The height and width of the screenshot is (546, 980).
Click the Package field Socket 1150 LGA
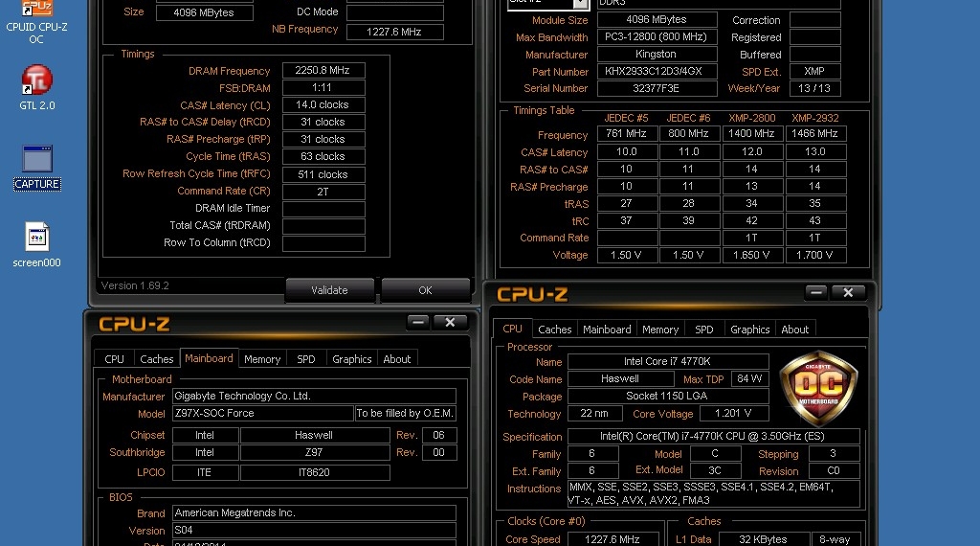tap(668, 396)
